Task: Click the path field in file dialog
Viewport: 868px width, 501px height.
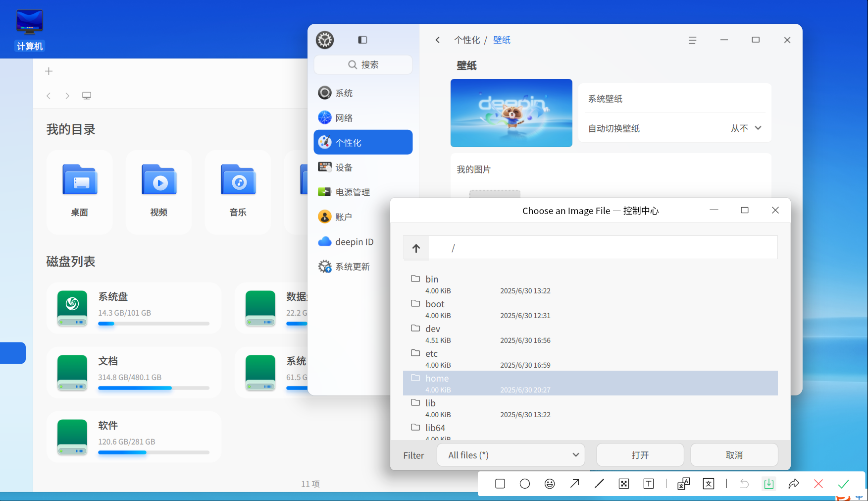Action: tap(603, 248)
